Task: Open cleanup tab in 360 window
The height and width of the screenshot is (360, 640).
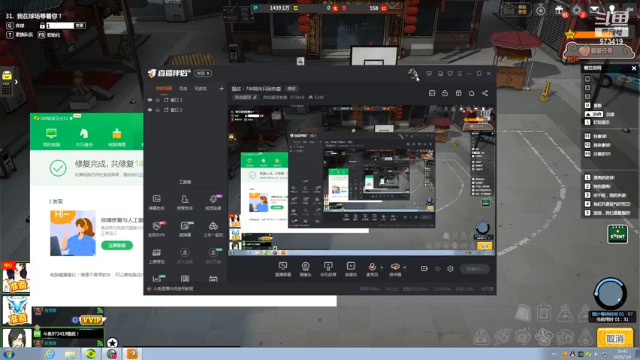Action: point(117,138)
